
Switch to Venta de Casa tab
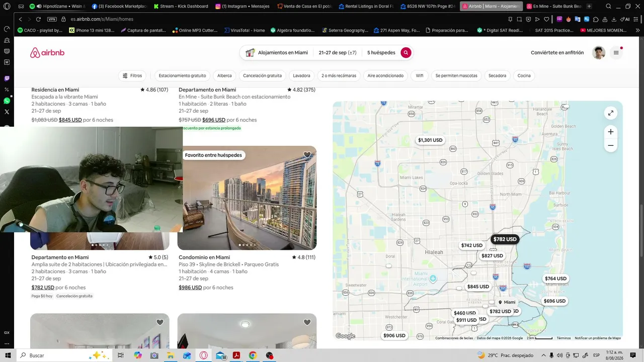click(304, 6)
